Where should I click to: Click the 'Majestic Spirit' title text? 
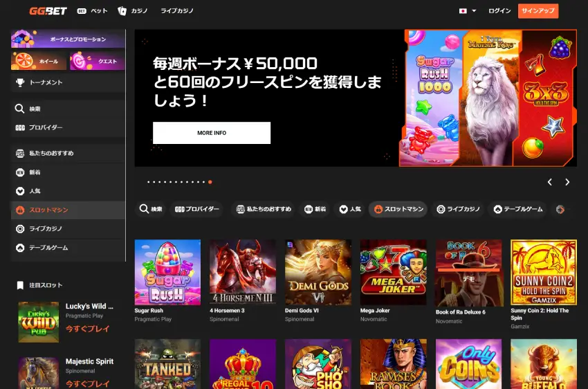tap(89, 361)
